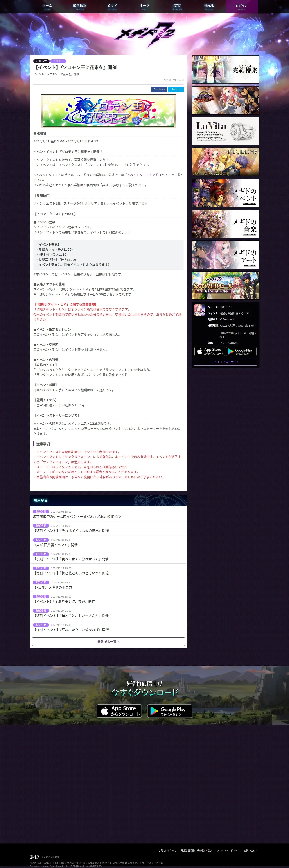Image resolution: width=289 pixels, height=868 pixels.
Task: Open the 最新情報 TOPICS menu item
Action: coord(80,7)
